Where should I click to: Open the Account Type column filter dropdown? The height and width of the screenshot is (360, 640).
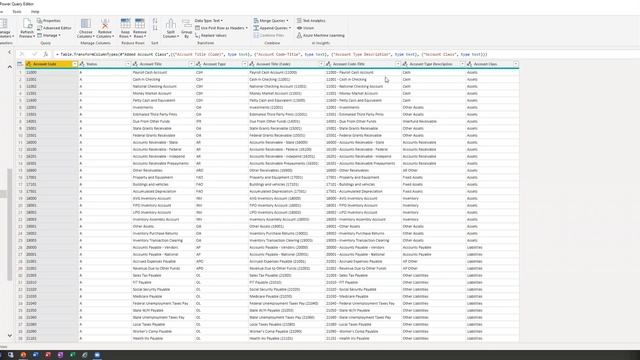click(x=244, y=64)
